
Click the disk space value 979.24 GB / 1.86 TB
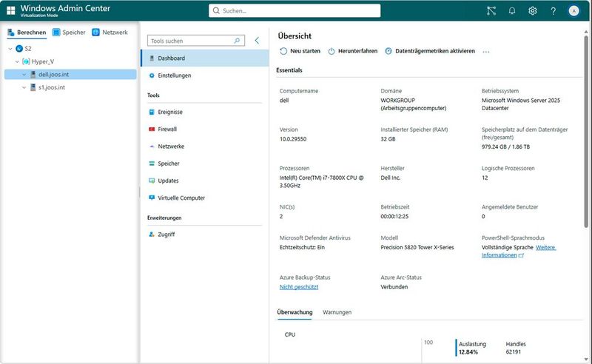tap(505, 146)
